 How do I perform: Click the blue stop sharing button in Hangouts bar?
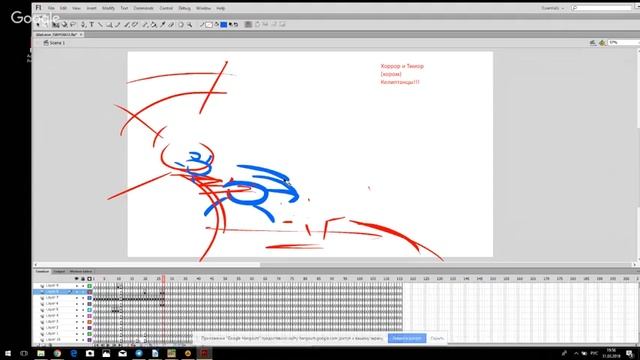407,338
